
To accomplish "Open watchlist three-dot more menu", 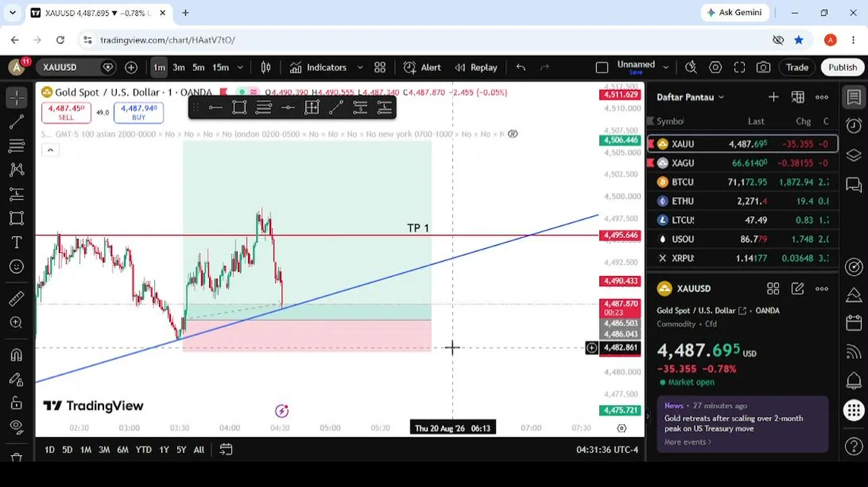I will [822, 97].
